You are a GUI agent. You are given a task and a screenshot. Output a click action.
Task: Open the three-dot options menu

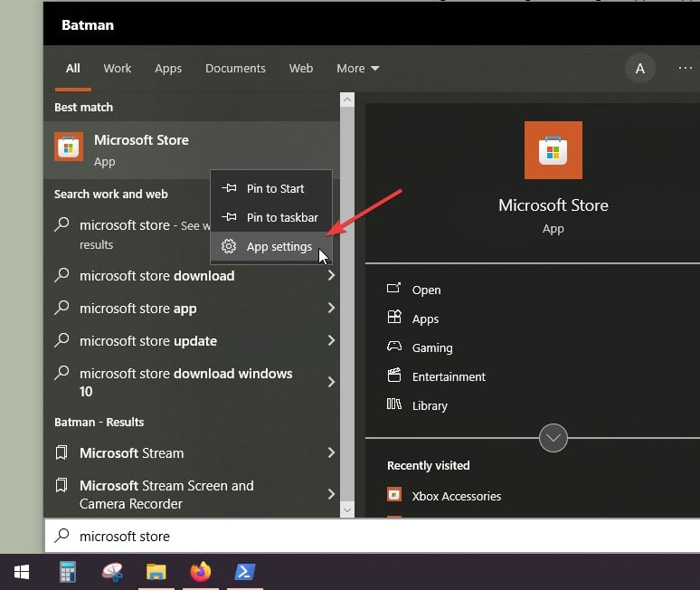pos(685,68)
